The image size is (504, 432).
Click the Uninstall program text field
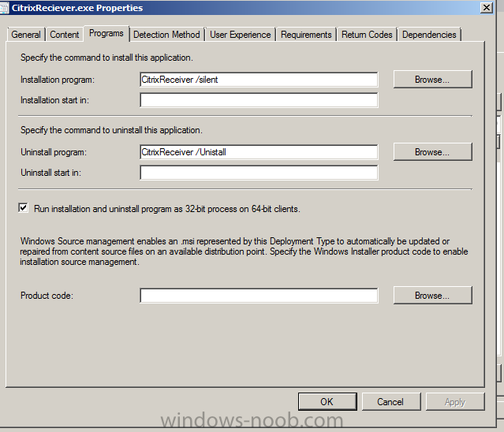[259, 152]
